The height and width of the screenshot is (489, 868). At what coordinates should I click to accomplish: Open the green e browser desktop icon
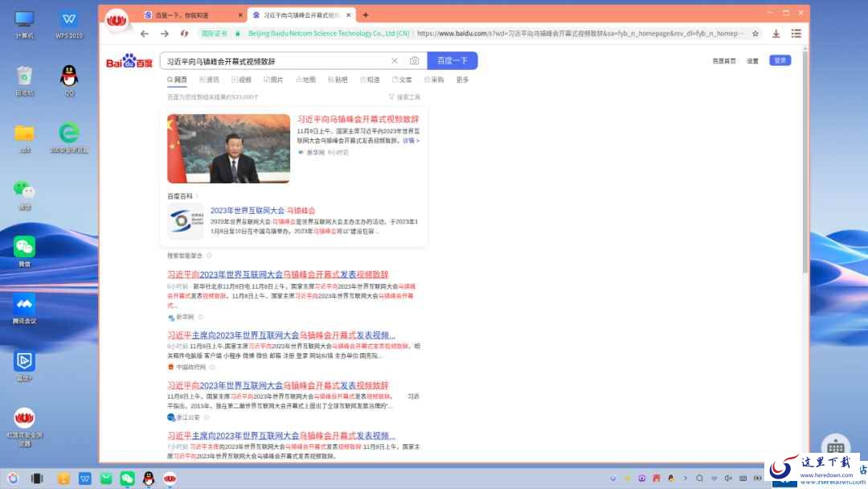69,138
